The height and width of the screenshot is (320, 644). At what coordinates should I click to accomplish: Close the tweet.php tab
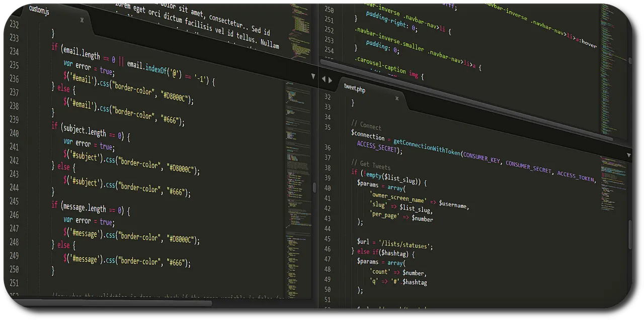(x=397, y=98)
